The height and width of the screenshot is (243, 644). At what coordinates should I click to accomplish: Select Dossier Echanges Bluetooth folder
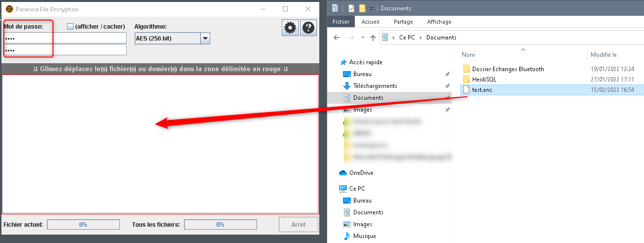pyautogui.click(x=508, y=69)
